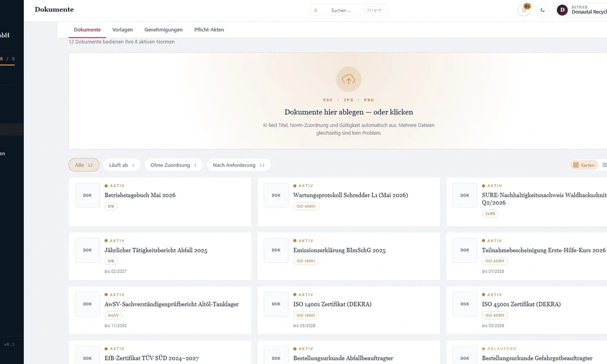Open the Donautal user avatar menu
The height and width of the screenshot is (364, 607).
tap(562, 10)
